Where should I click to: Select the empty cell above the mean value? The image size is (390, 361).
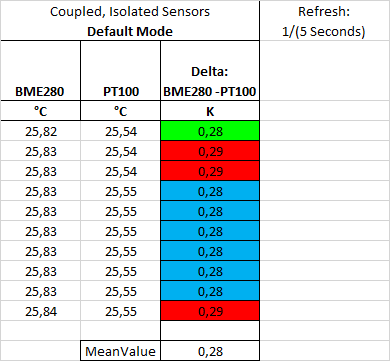(x=210, y=331)
